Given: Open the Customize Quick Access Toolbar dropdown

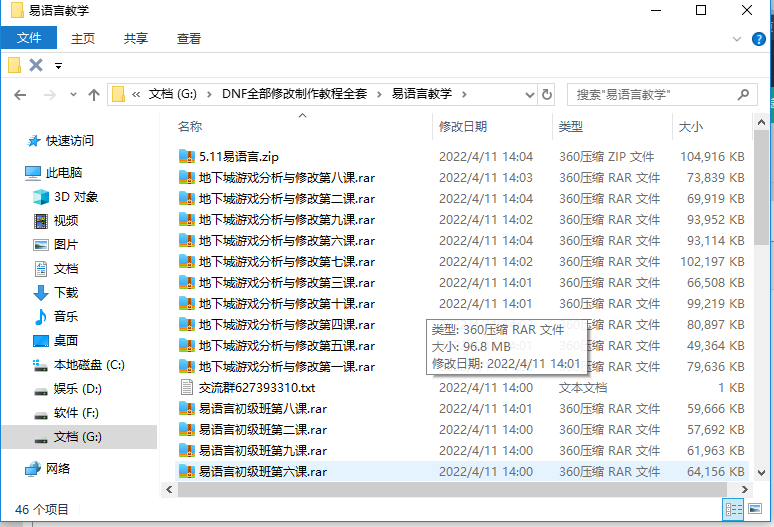Looking at the screenshot, I should pos(58,66).
